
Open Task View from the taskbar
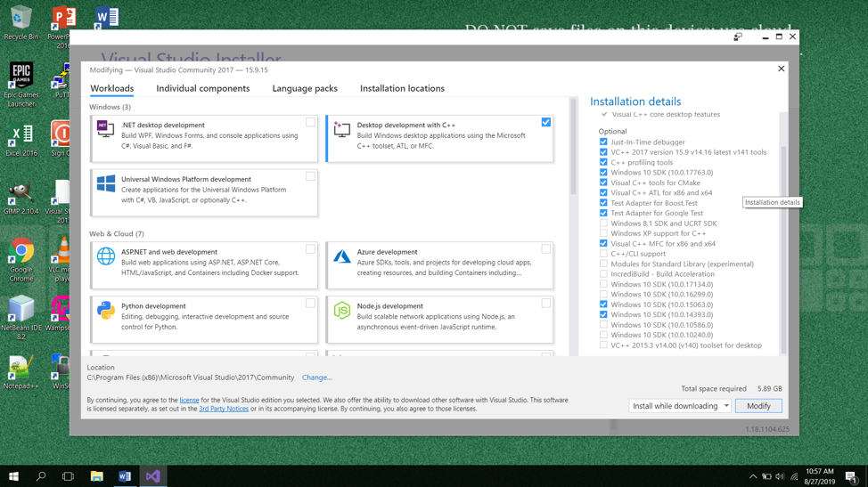[x=68, y=476]
